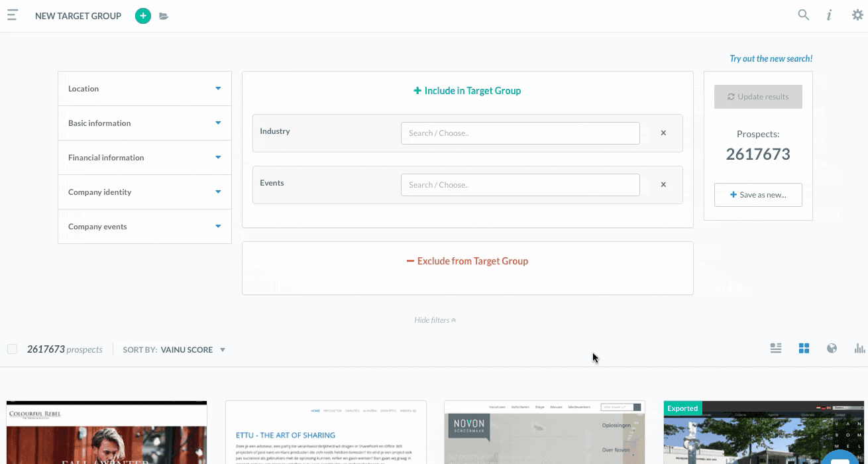Click the Events search input field
This screenshot has width=868, height=464.
pos(520,185)
